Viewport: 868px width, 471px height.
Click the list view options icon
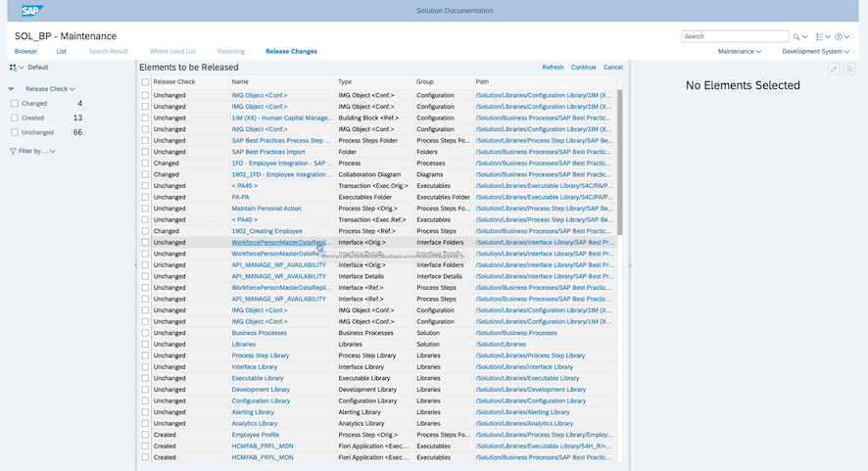[819, 37]
